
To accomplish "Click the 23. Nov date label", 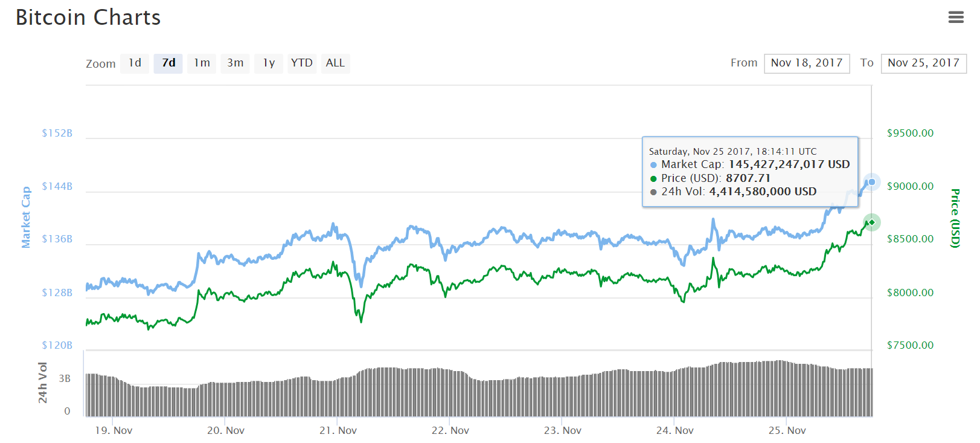I will click(563, 430).
